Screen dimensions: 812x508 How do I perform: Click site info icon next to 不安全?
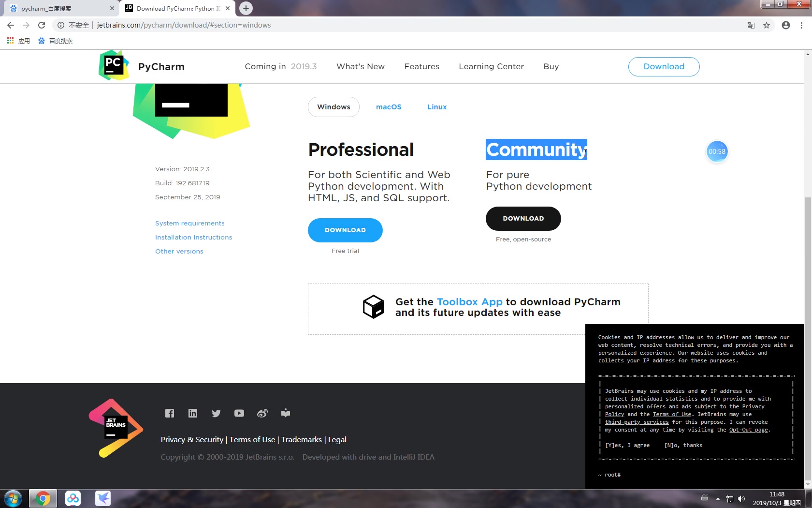61,25
